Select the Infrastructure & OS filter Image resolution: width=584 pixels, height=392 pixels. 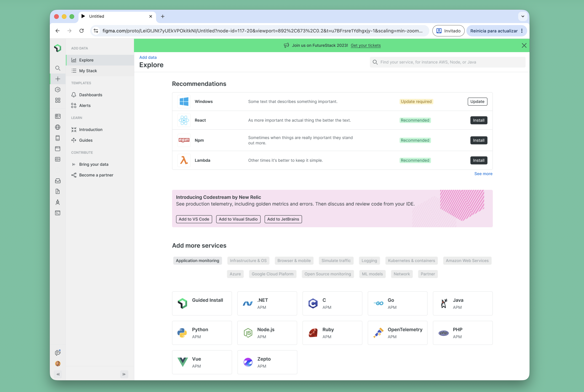pyautogui.click(x=248, y=260)
